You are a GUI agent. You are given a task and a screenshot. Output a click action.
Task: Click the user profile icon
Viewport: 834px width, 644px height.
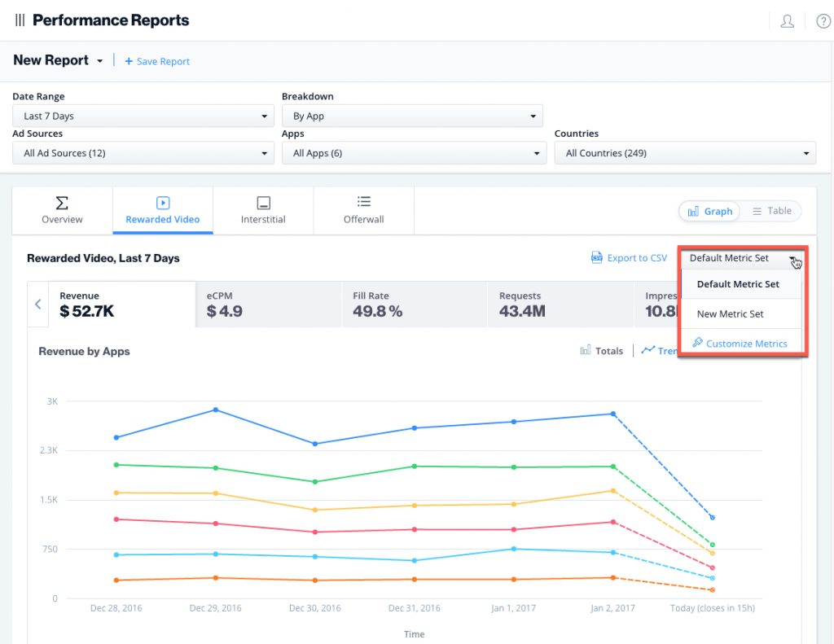[x=787, y=21]
